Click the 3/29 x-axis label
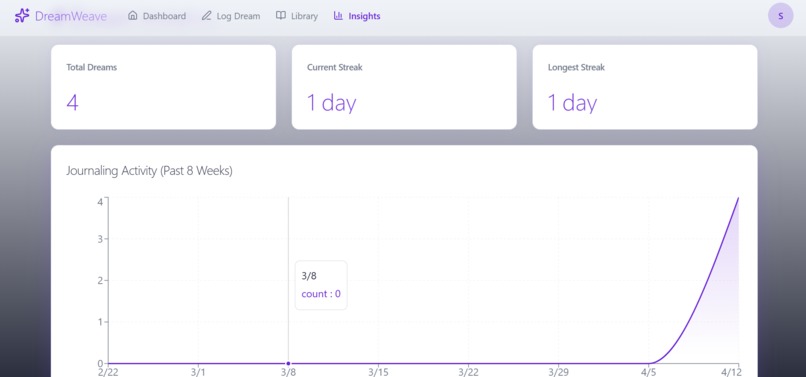The image size is (806, 377). pos(558,372)
